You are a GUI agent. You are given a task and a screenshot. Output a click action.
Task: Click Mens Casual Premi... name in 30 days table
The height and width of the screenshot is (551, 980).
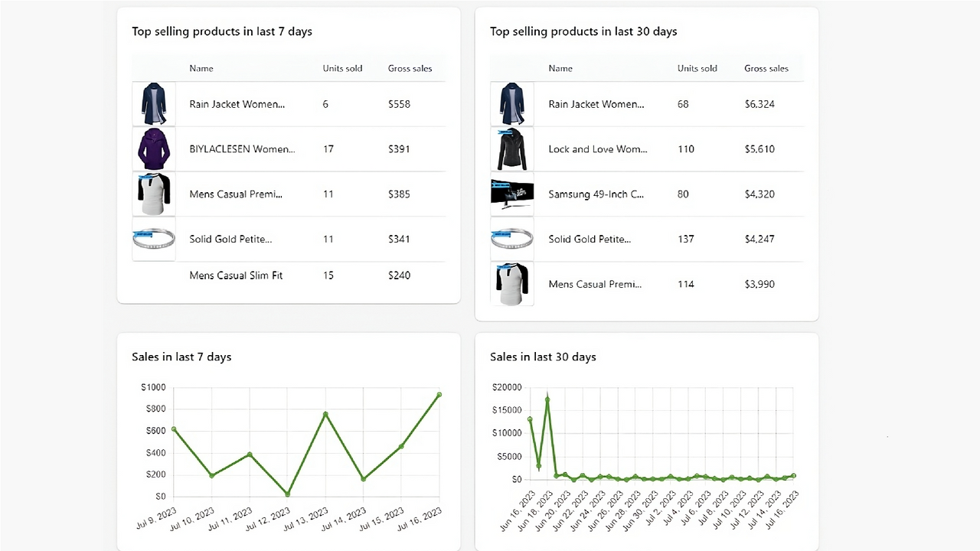(595, 284)
